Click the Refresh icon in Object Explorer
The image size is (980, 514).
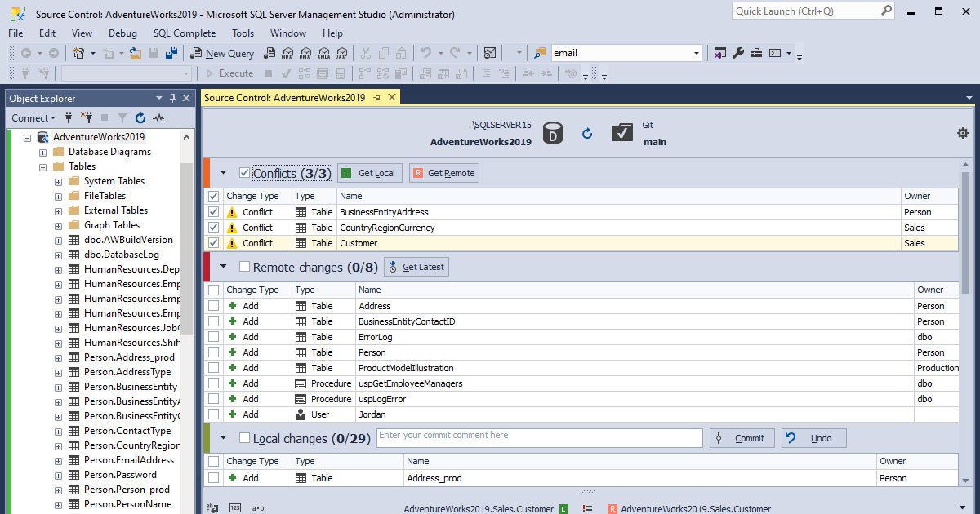pos(140,117)
